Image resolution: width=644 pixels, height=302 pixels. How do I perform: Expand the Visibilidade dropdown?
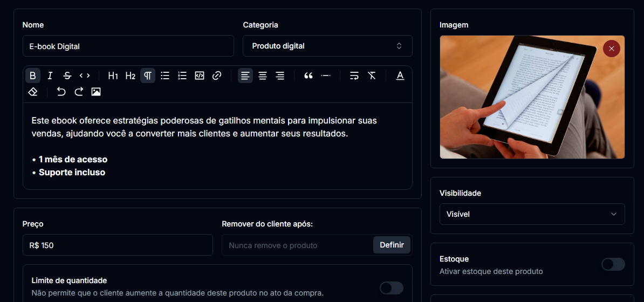pos(532,214)
